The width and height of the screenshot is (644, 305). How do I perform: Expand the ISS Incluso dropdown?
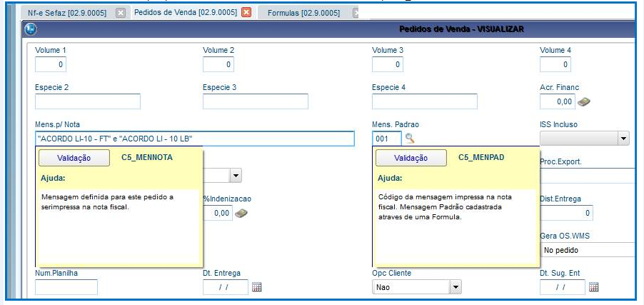click(x=623, y=139)
